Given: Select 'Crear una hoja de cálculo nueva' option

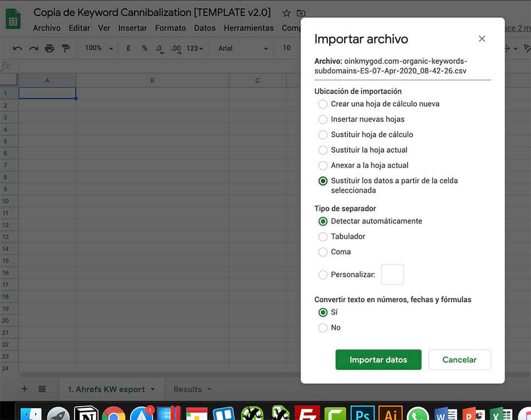Looking at the screenshot, I should (322, 104).
